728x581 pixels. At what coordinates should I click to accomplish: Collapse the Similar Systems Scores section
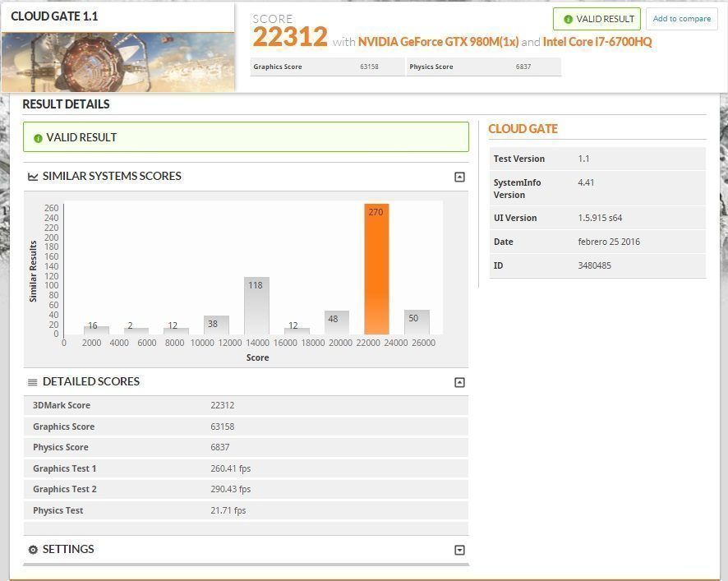click(x=459, y=177)
